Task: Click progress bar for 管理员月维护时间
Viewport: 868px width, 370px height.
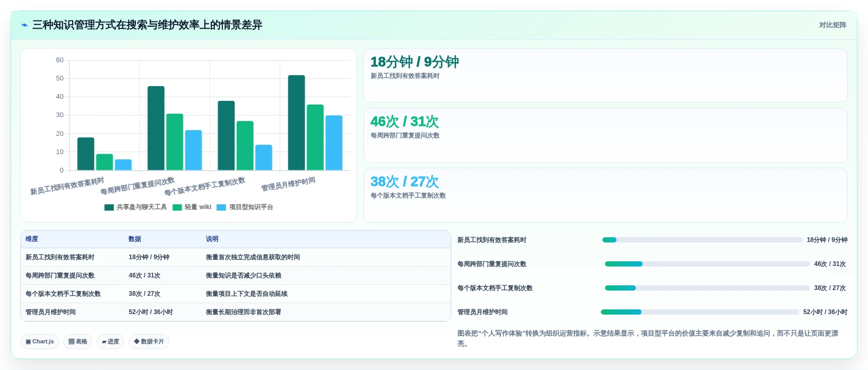Action: (700, 312)
